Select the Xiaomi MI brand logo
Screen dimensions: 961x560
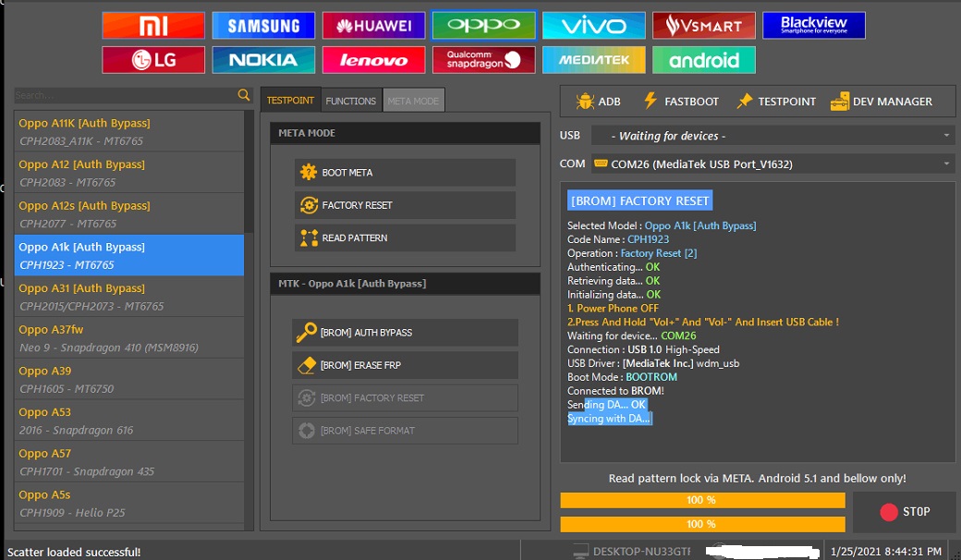153,26
